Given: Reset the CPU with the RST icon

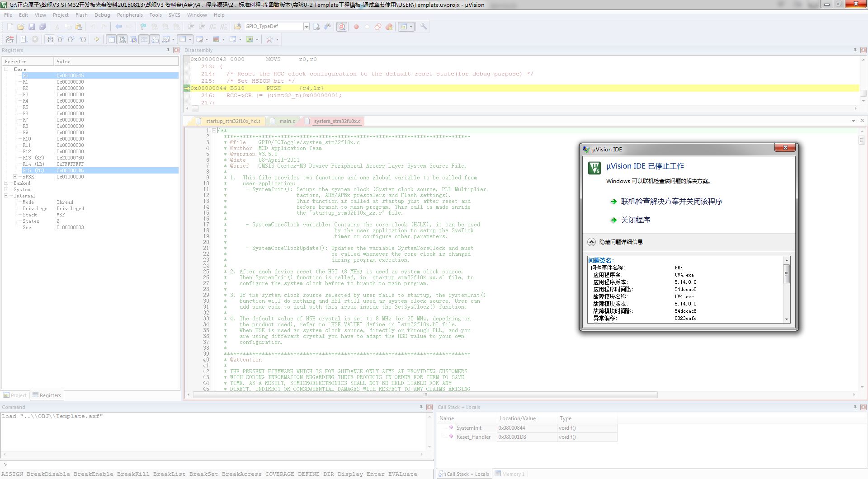Looking at the screenshot, I should click(x=10, y=39).
